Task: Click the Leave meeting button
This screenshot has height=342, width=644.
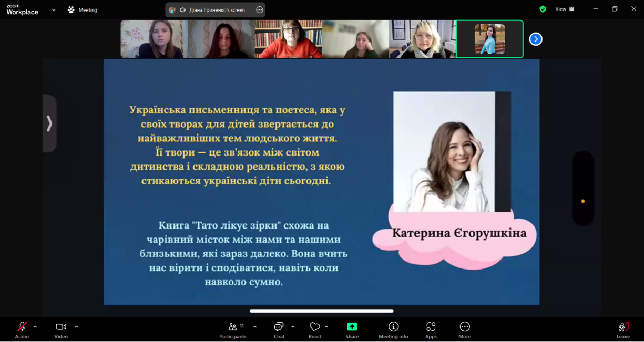Action: pos(623,330)
